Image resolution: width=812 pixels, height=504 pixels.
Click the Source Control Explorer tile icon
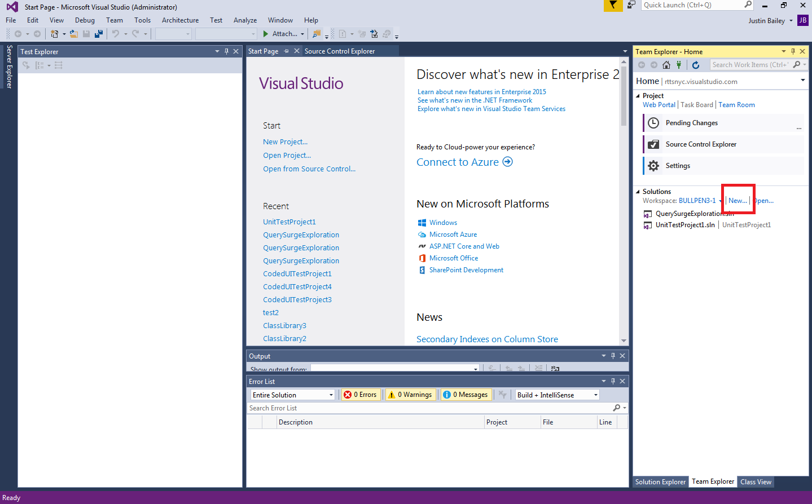click(653, 144)
